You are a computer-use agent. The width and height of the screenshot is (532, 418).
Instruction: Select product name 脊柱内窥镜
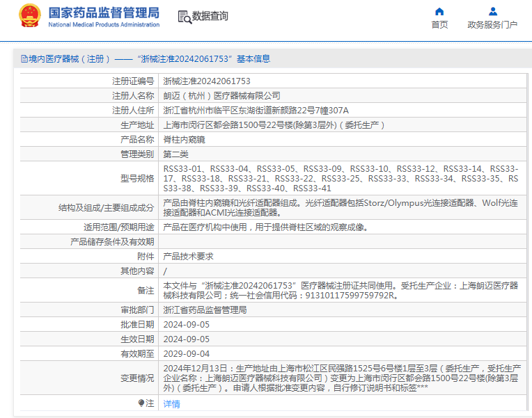pyautogui.click(x=184, y=140)
